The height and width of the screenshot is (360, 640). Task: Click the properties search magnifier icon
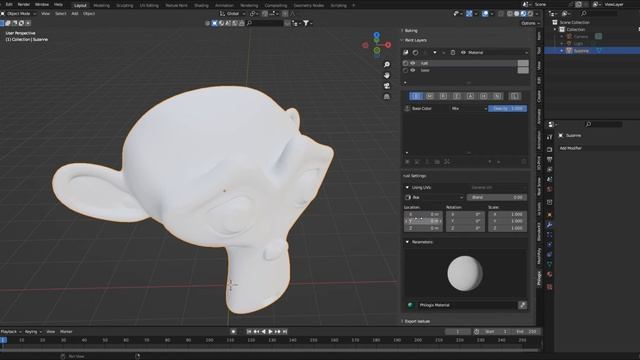point(588,124)
